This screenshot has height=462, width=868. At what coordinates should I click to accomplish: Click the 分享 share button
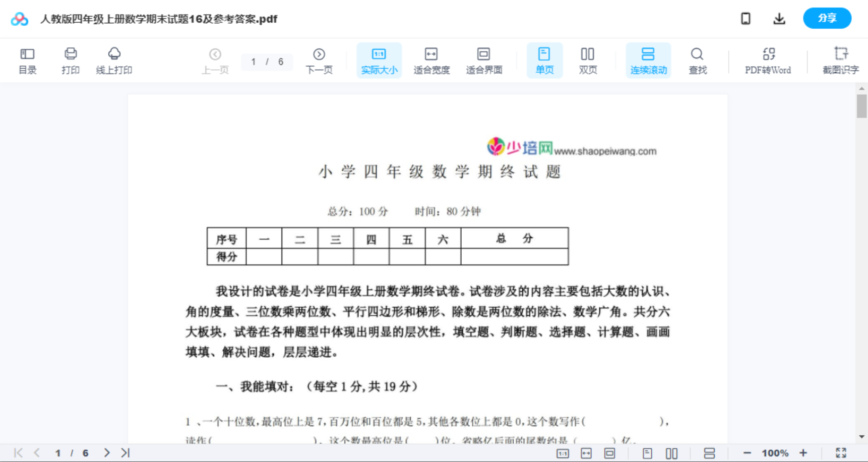(827, 18)
